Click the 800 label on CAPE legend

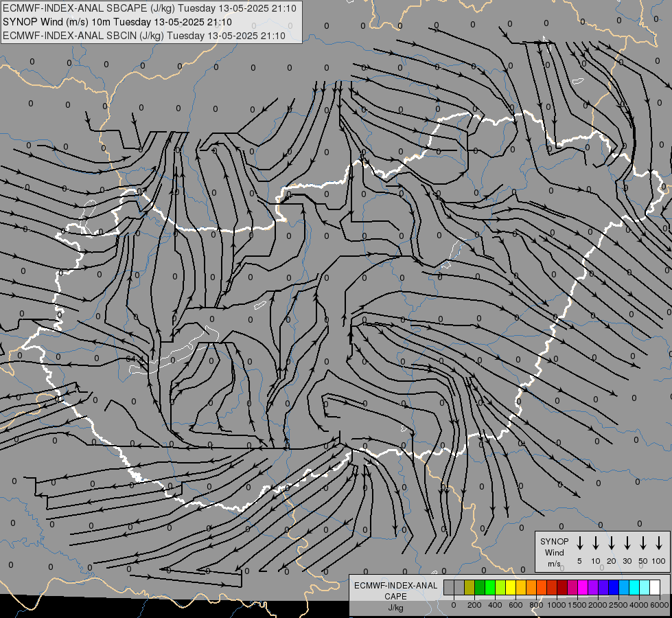(x=536, y=605)
